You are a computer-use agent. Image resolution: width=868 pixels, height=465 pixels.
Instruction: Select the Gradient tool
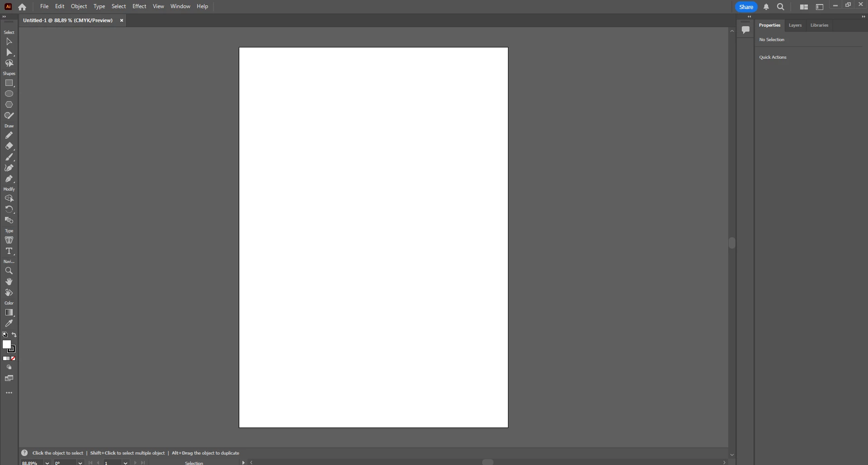tap(9, 313)
